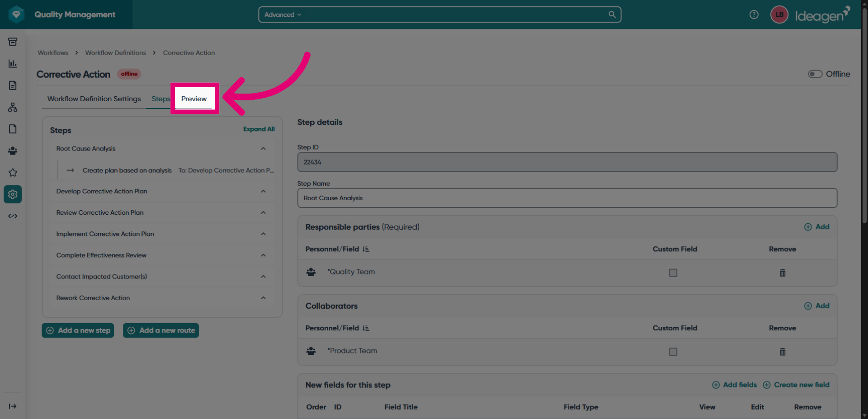Toggle chevron for Review Corrective Action Plan
This screenshot has width=868, height=419.
[263, 212]
